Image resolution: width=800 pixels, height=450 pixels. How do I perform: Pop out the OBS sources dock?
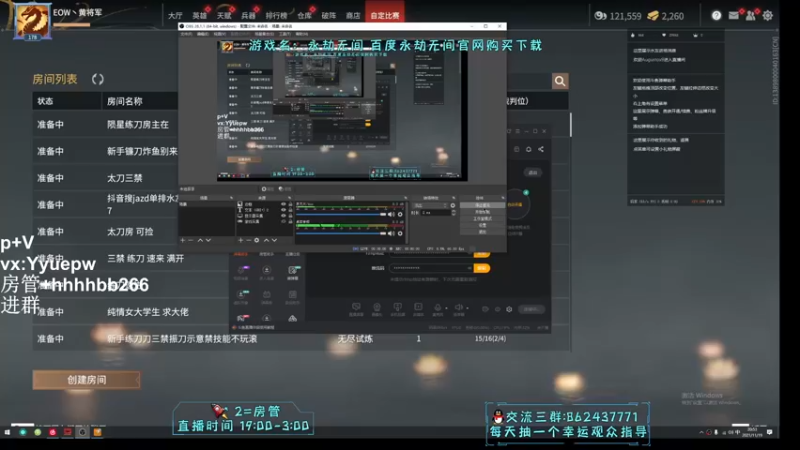290,198
